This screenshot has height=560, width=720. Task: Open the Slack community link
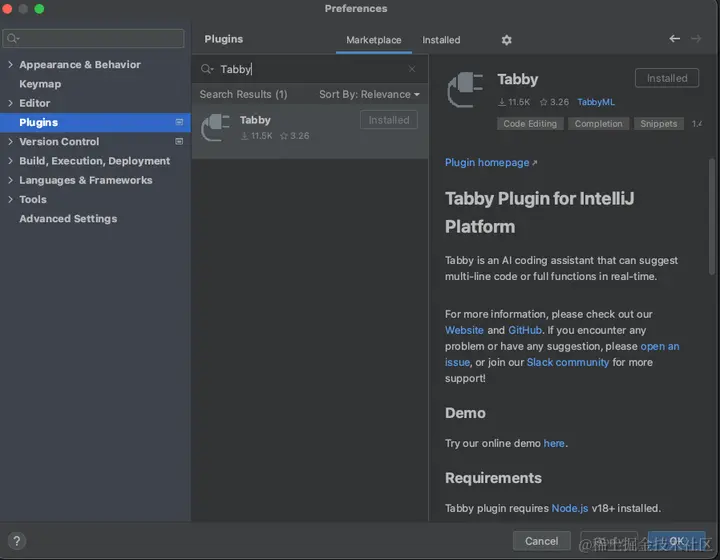[x=568, y=362]
